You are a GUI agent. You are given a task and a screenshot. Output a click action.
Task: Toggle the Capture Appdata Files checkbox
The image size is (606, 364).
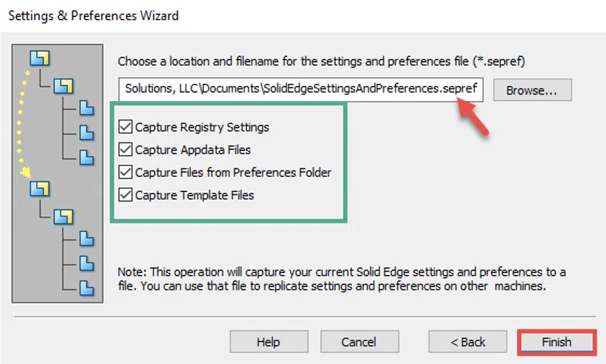click(125, 149)
